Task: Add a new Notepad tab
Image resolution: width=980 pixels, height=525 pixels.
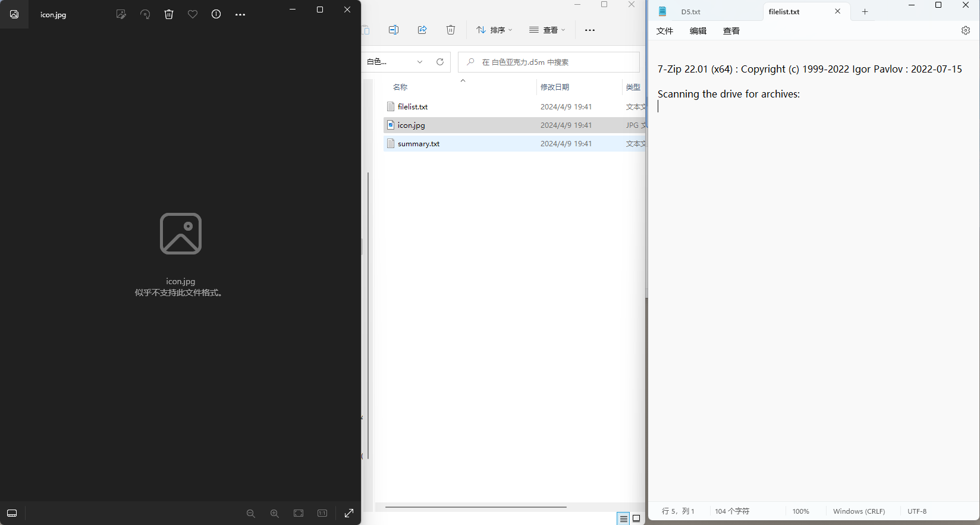Action: [865, 12]
